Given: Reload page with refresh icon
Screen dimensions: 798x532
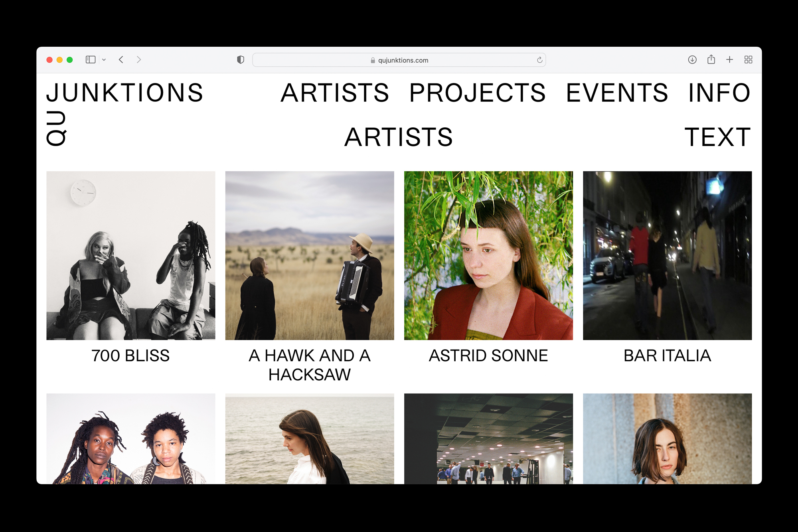Looking at the screenshot, I should [x=539, y=60].
